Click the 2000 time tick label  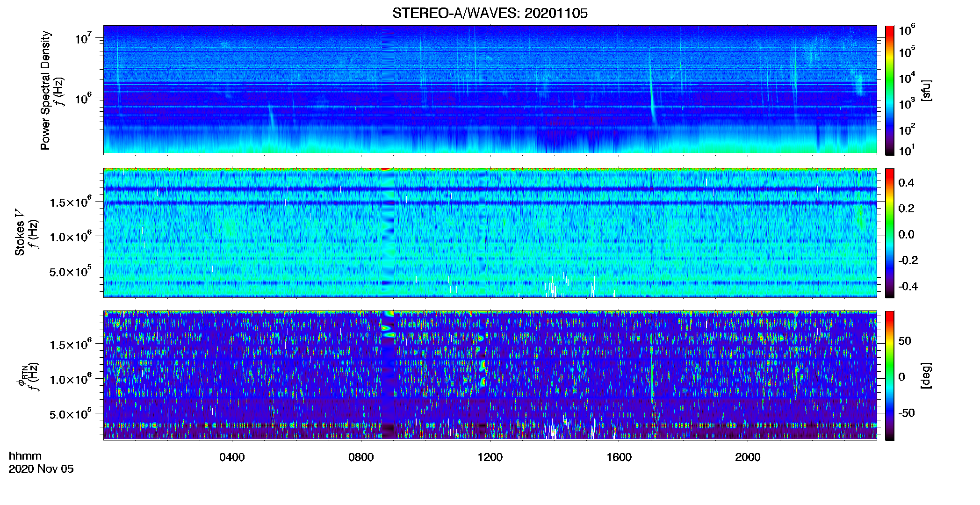click(x=748, y=457)
